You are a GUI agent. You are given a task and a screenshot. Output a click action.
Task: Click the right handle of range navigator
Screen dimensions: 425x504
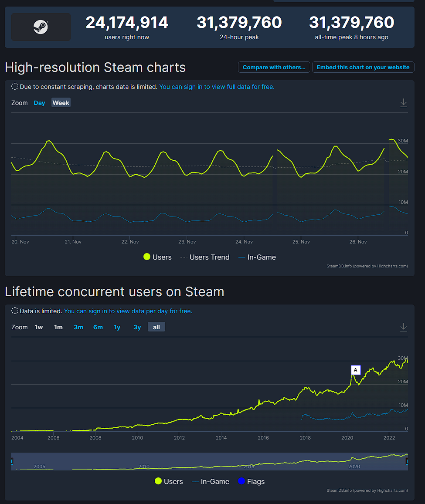point(407,461)
